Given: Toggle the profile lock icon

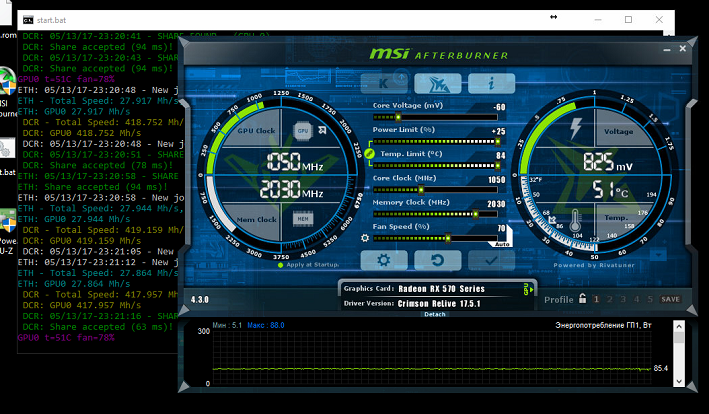Looking at the screenshot, I should (582, 298).
